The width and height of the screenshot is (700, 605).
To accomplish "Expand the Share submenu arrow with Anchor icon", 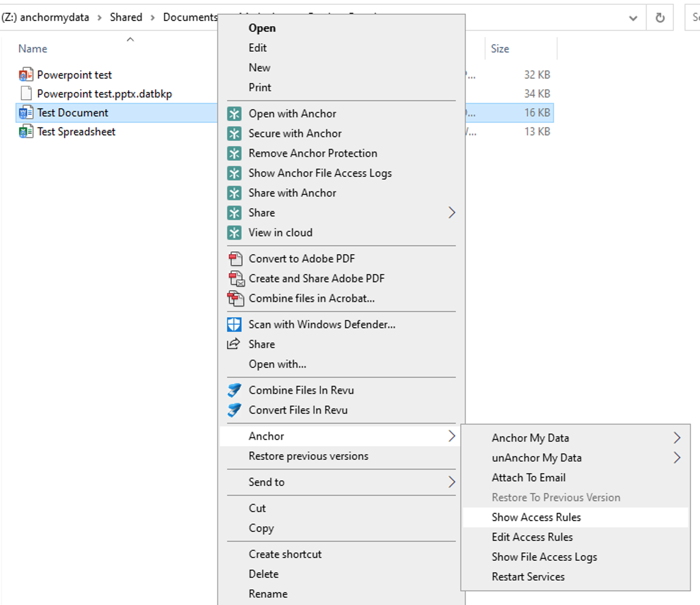I will (452, 213).
